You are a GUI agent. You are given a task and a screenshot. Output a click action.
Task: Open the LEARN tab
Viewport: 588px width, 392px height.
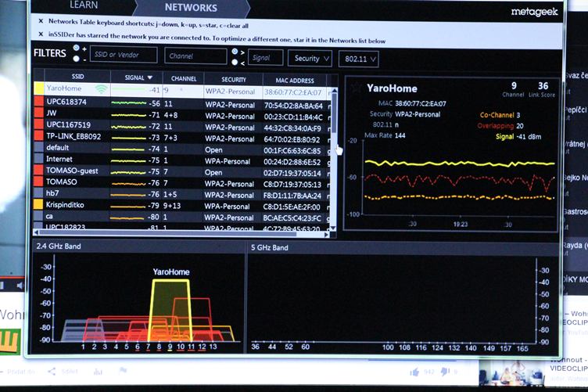point(84,5)
